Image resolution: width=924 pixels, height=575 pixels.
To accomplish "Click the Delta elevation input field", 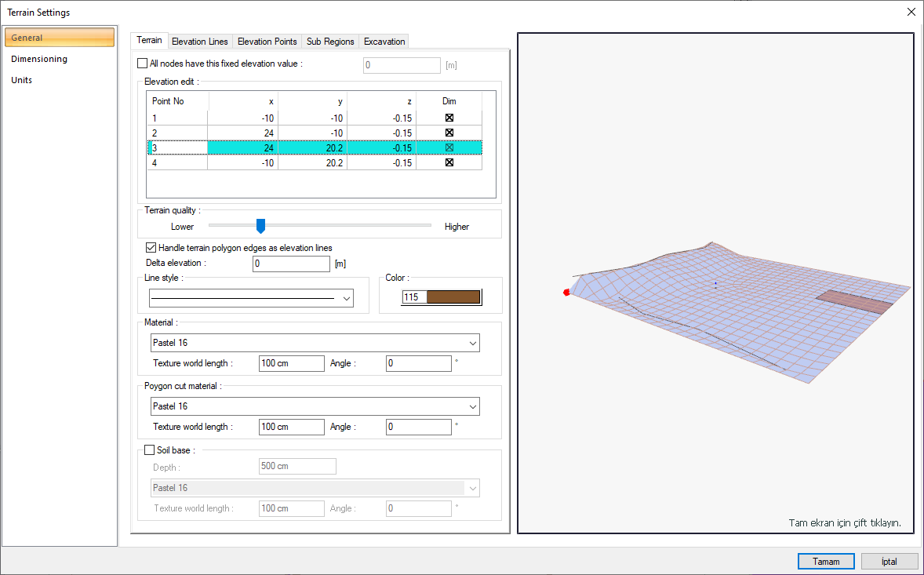I will tap(291, 264).
